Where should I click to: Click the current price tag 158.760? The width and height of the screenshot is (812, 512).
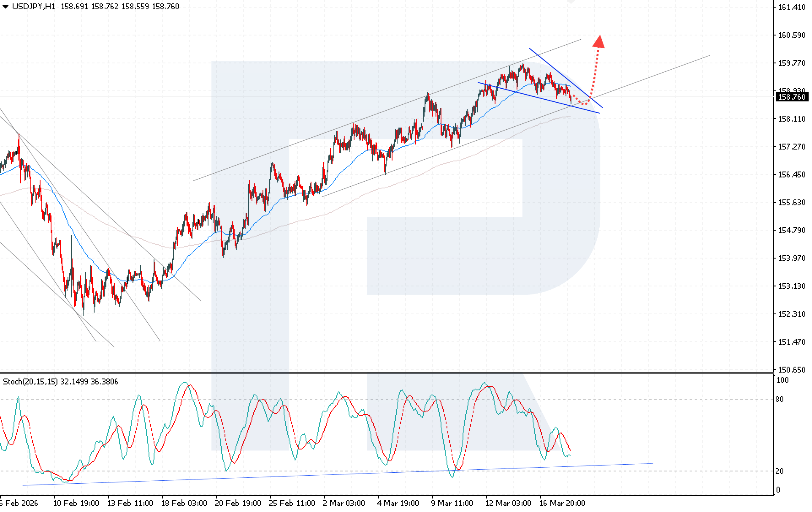click(791, 97)
